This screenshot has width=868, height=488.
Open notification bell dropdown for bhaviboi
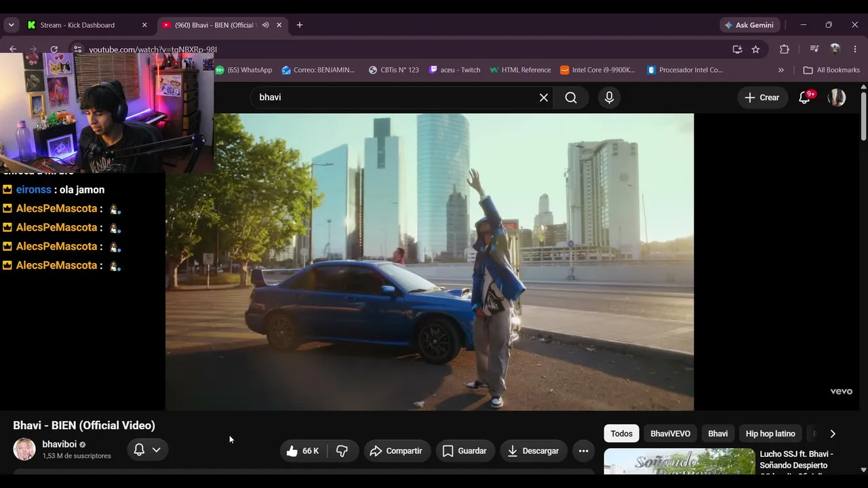147,449
